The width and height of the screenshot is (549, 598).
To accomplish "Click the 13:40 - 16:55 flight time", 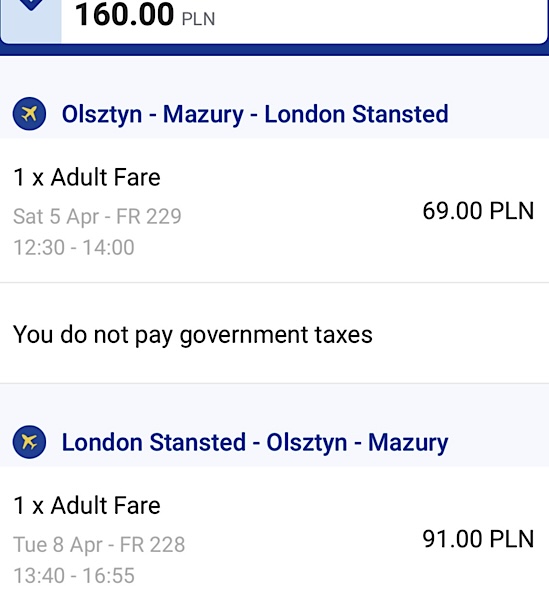I will pos(74,575).
